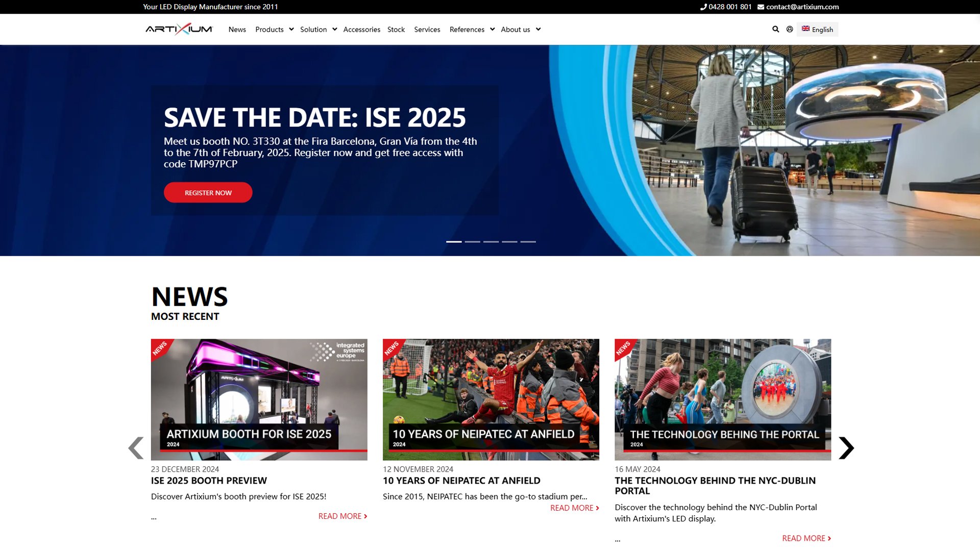Click the NYC-DUBLIN PORTAL article headline
This screenshot has width=980, height=551.
[x=715, y=486]
